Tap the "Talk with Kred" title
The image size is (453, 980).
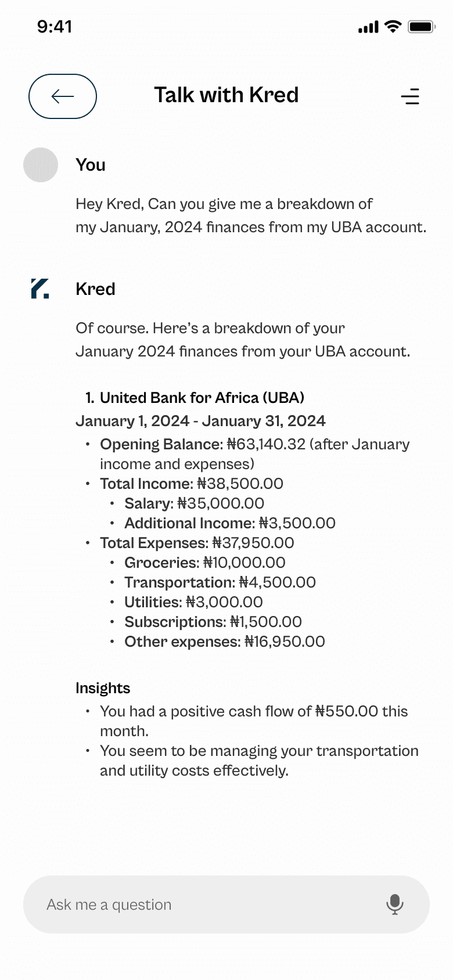click(227, 95)
